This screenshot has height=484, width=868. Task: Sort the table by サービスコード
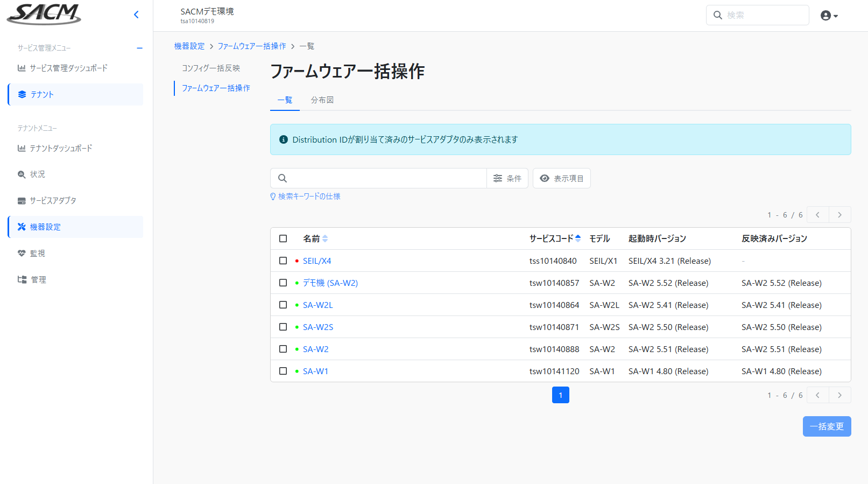(x=555, y=239)
